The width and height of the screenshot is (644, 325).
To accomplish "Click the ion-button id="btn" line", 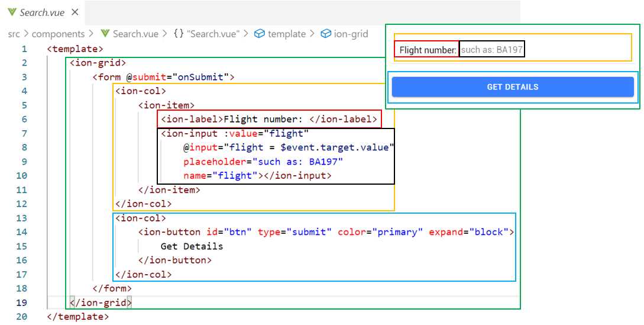I will [326, 232].
